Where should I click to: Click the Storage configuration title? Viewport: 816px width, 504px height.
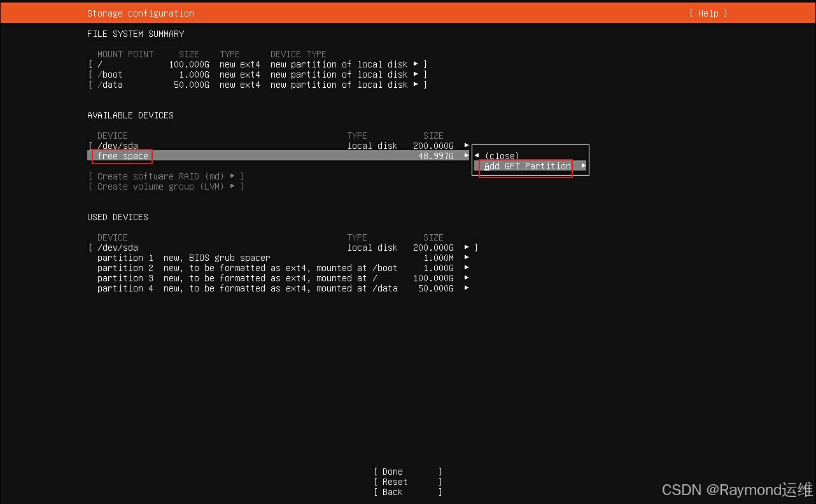[x=141, y=13]
